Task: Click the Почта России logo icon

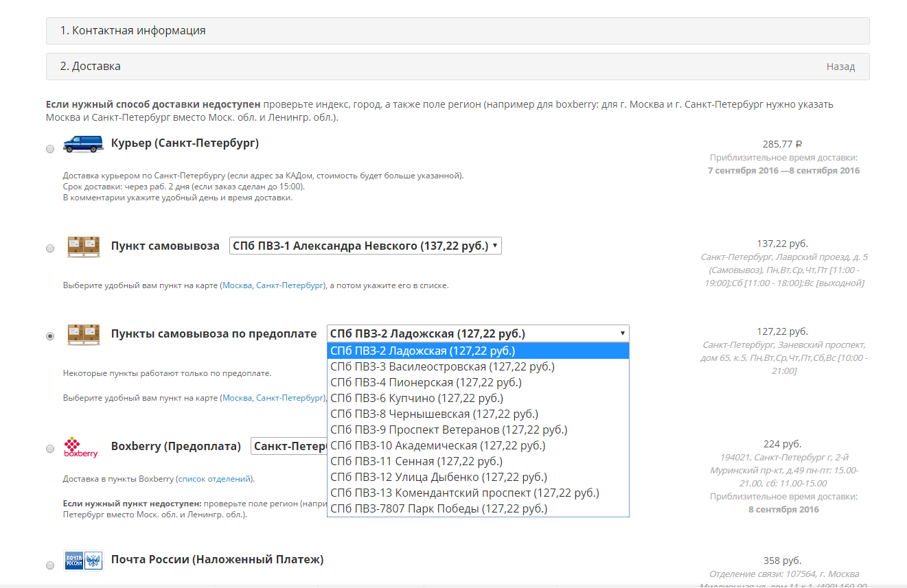Action: [83, 560]
